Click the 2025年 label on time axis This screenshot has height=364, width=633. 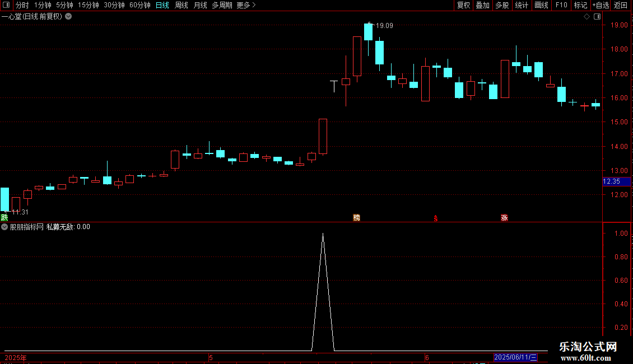coord(16,357)
